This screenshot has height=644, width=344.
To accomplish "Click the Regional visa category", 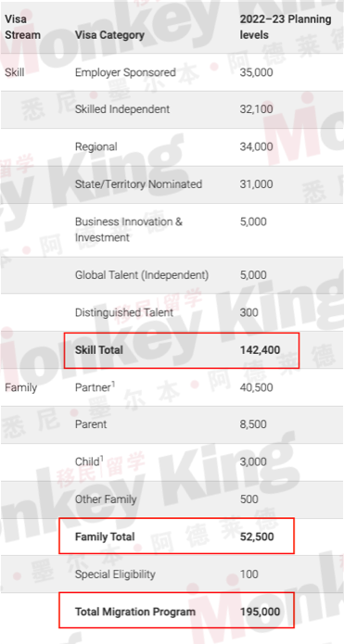I will tap(96, 147).
